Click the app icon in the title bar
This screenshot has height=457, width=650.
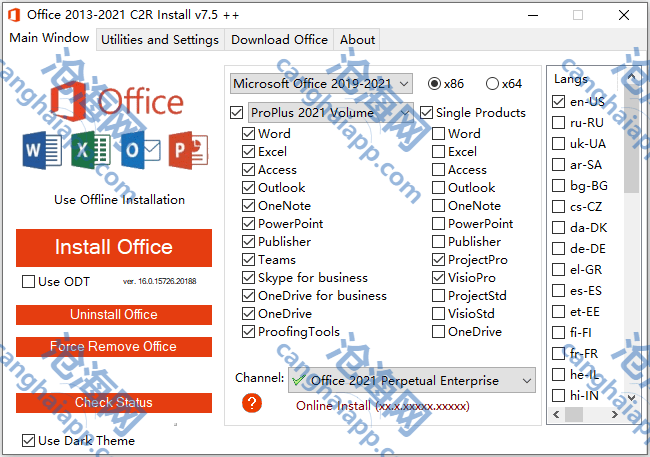[13, 14]
